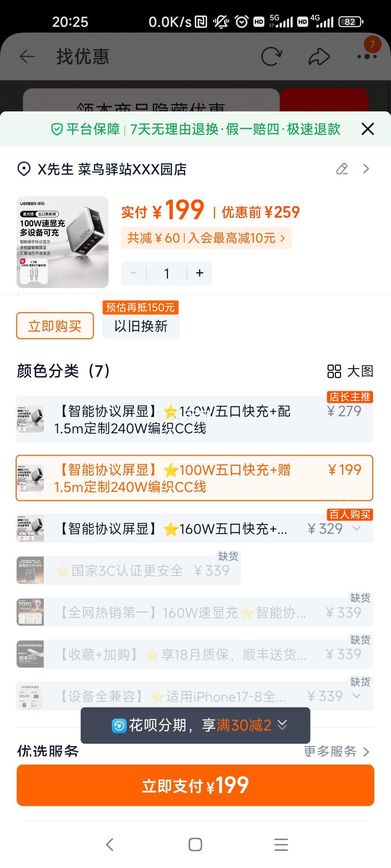Switch to 大图 grid view

click(x=350, y=371)
